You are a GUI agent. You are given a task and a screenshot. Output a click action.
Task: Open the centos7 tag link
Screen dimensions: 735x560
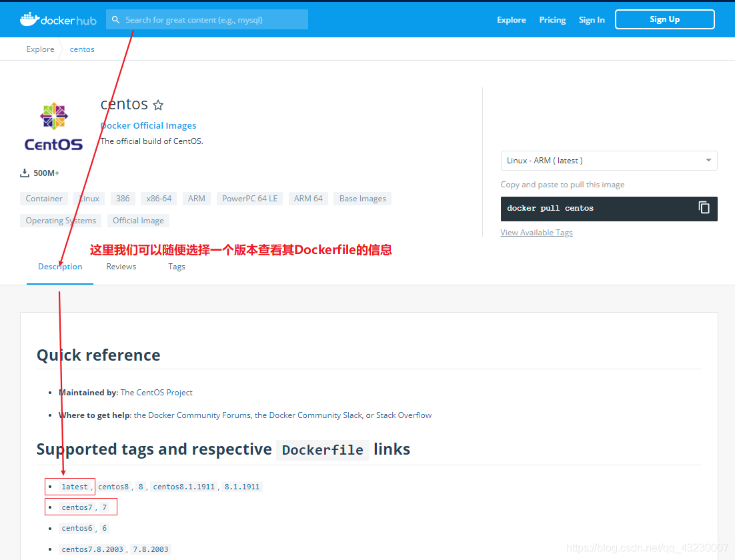click(x=77, y=507)
